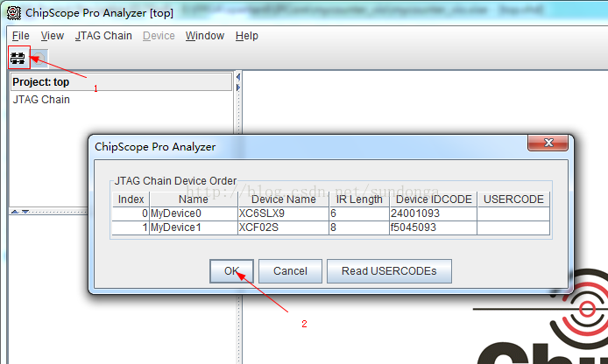
Task: Click the IR Length cell with value 6
Action: [x=359, y=213]
